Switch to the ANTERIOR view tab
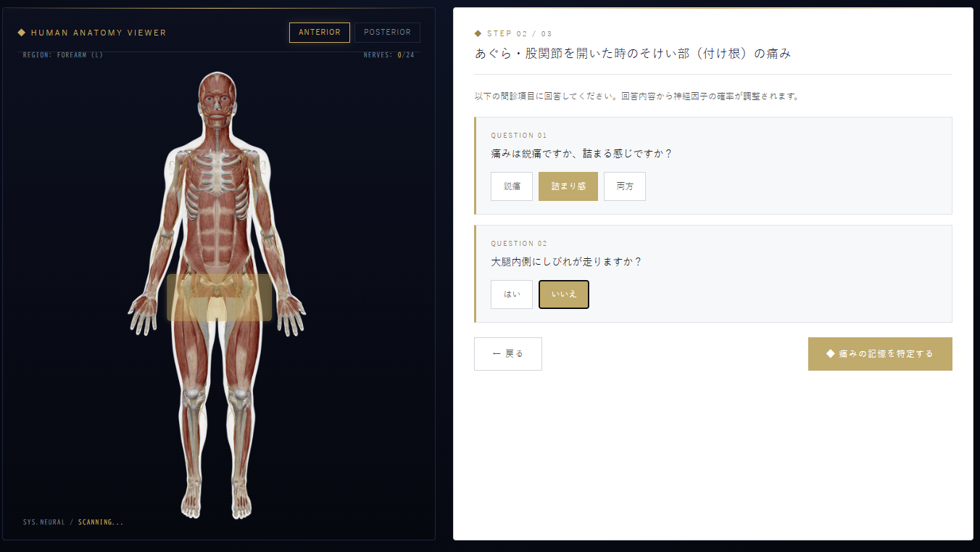The image size is (980, 552). [x=320, y=33]
